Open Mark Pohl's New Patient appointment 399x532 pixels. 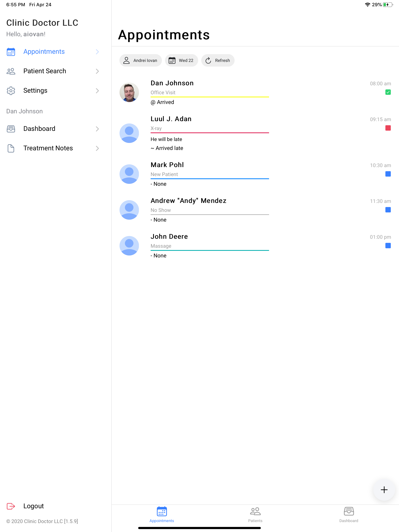pyautogui.click(x=255, y=174)
